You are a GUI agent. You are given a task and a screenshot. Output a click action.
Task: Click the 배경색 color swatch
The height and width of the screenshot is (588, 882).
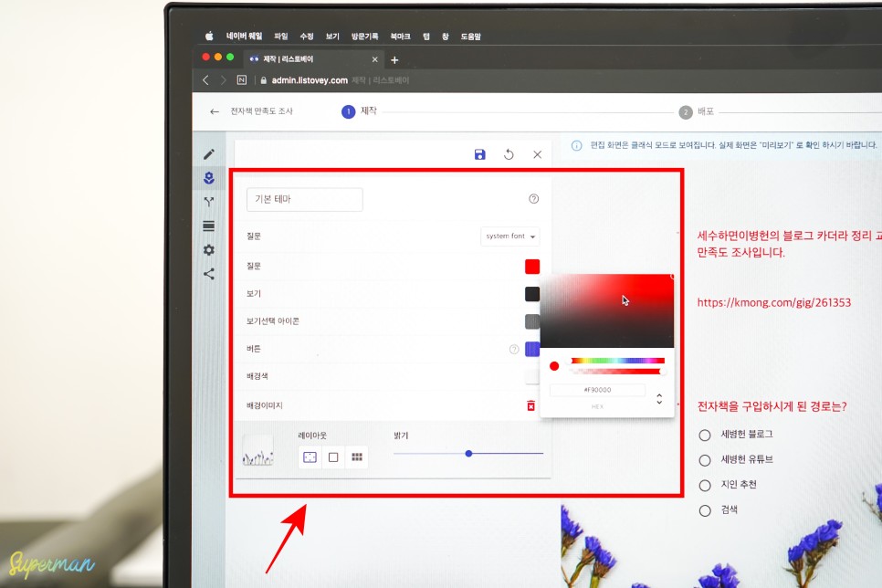(532, 376)
